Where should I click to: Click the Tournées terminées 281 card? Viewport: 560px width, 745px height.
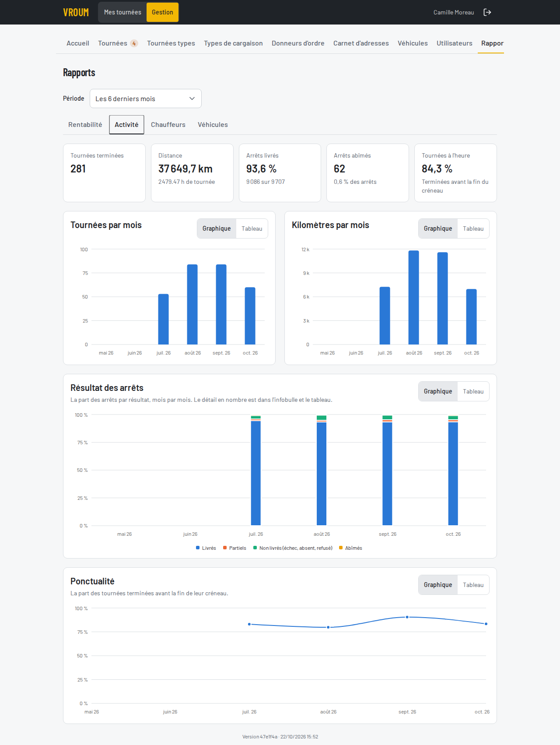click(x=104, y=173)
